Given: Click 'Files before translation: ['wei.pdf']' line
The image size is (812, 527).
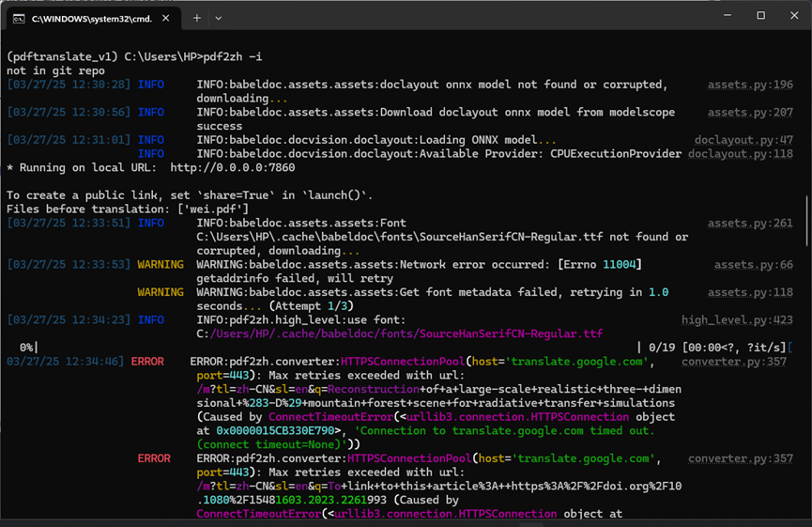Looking at the screenshot, I should click(128, 209).
